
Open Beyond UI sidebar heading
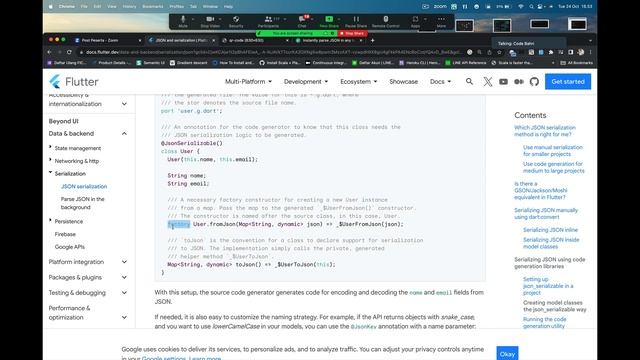click(x=63, y=121)
